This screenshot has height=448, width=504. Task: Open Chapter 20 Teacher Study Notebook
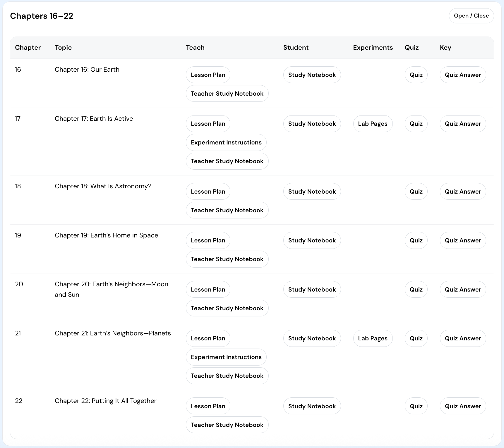point(227,308)
